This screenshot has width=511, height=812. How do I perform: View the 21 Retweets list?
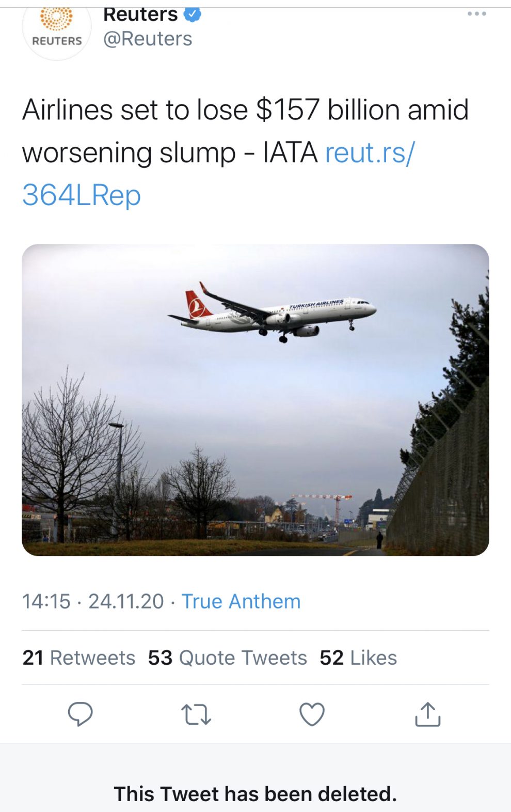79,658
